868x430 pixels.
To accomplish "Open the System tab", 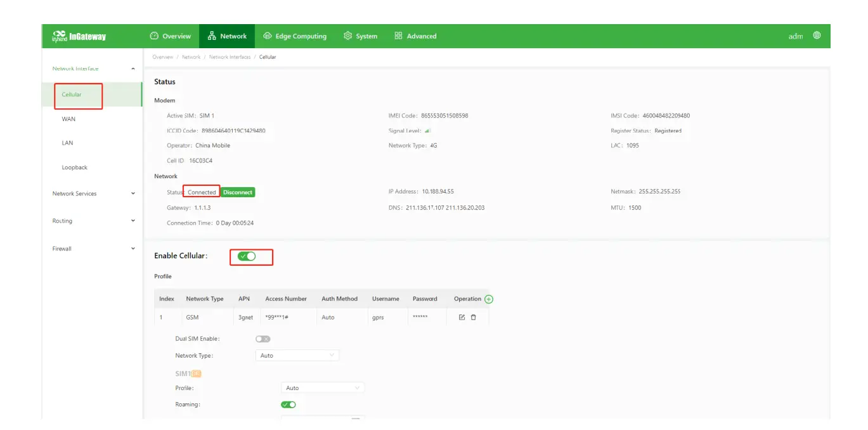I will point(360,36).
